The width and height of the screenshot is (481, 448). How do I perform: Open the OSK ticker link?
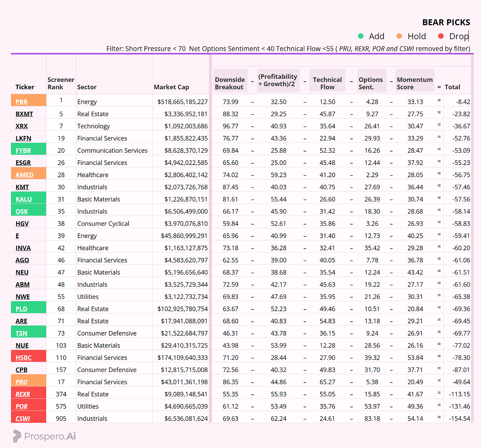(x=22, y=212)
